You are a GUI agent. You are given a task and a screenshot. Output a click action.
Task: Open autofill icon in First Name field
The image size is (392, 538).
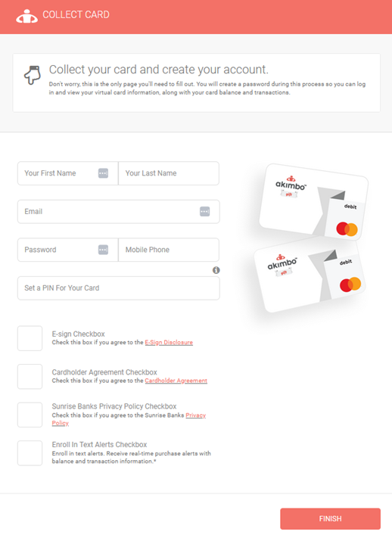pos(103,173)
